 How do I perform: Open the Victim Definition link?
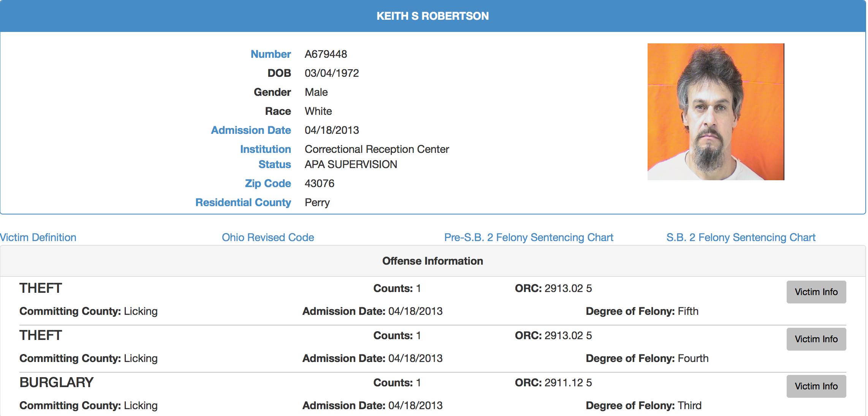(x=38, y=237)
